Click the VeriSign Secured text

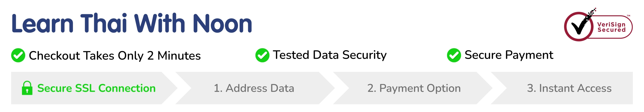(x=611, y=27)
